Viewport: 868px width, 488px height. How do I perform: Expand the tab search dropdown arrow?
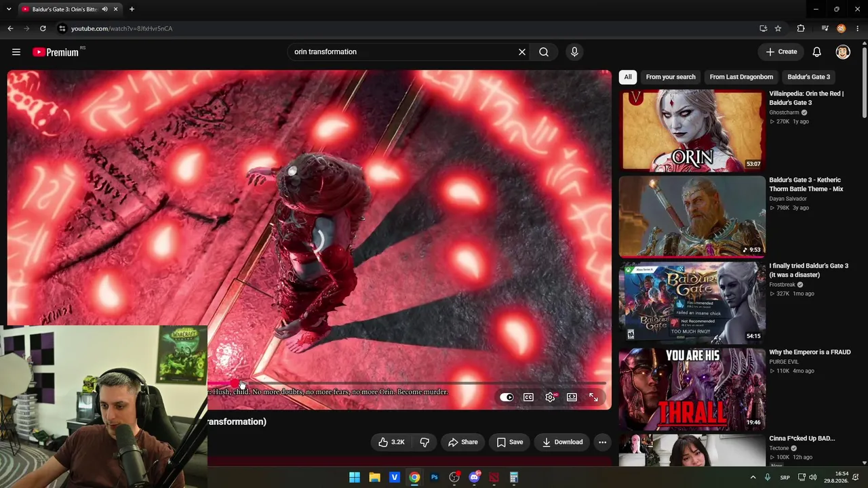point(9,9)
